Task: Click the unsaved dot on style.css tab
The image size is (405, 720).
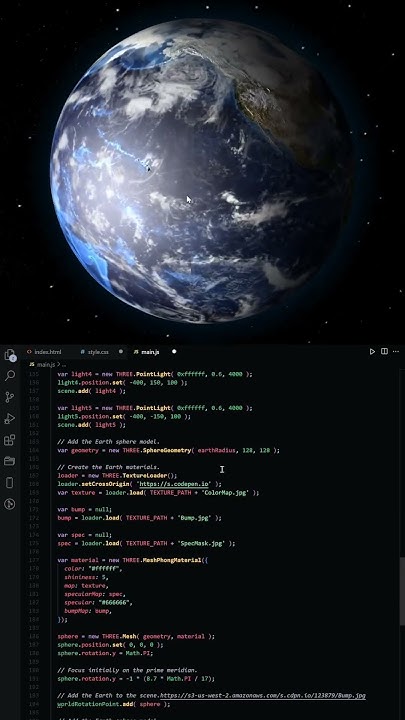Action: click(x=121, y=351)
